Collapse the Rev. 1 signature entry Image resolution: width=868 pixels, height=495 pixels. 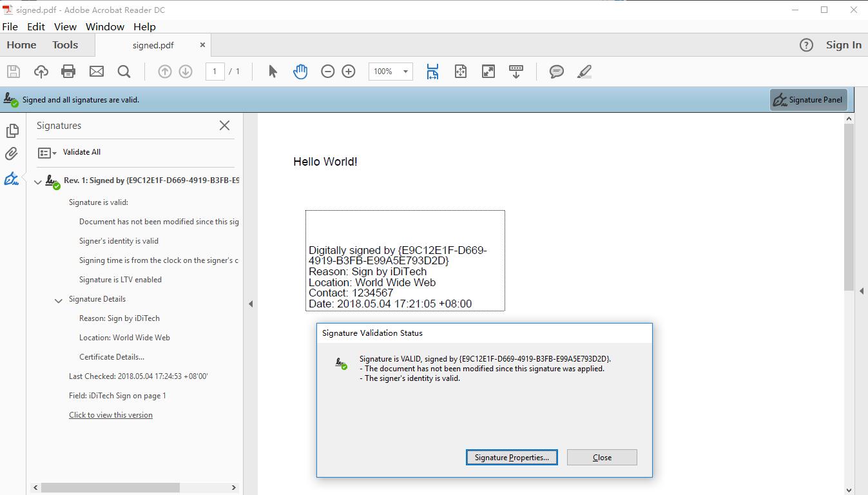[x=37, y=181]
